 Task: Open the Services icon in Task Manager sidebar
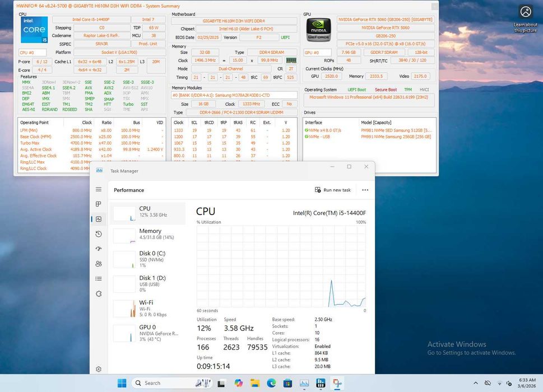coord(99,294)
